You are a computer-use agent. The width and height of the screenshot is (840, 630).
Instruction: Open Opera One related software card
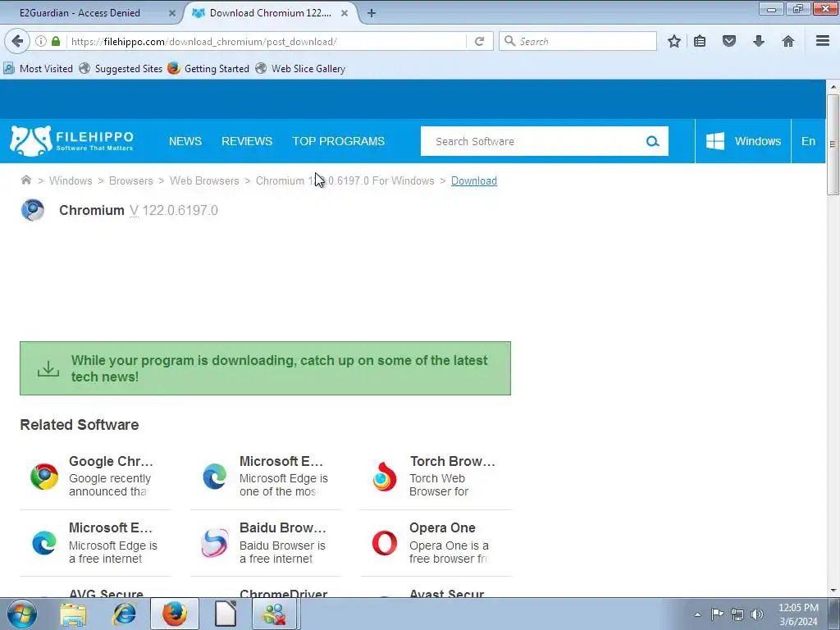tap(436, 543)
